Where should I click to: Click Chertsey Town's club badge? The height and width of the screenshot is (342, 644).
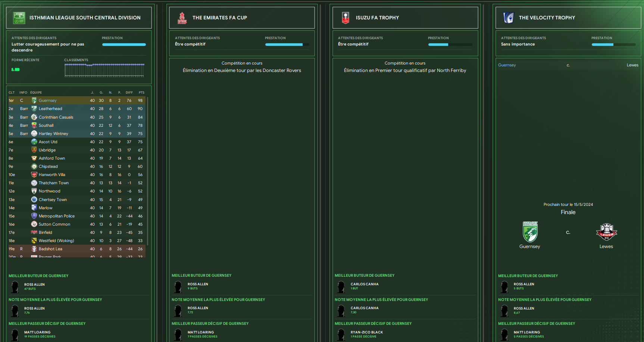[34, 200]
